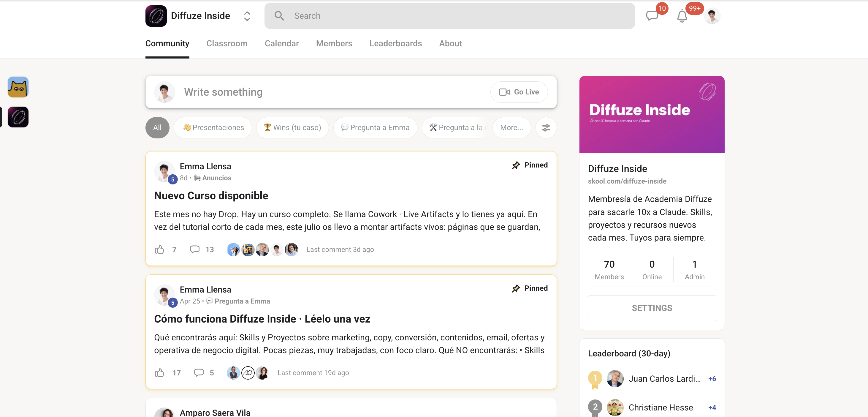Click the search magnifier icon
Screen dimensions: 868x417
[x=279, y=16]
